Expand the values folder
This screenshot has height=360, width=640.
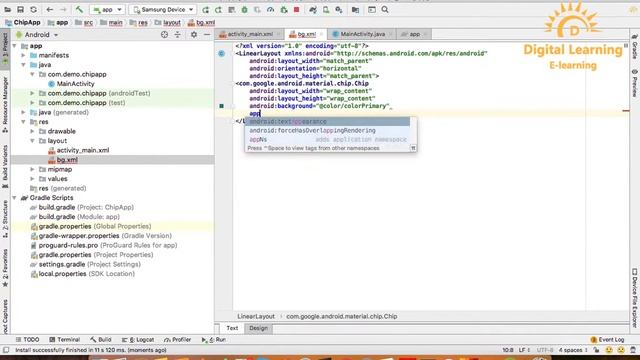[33, 178]
